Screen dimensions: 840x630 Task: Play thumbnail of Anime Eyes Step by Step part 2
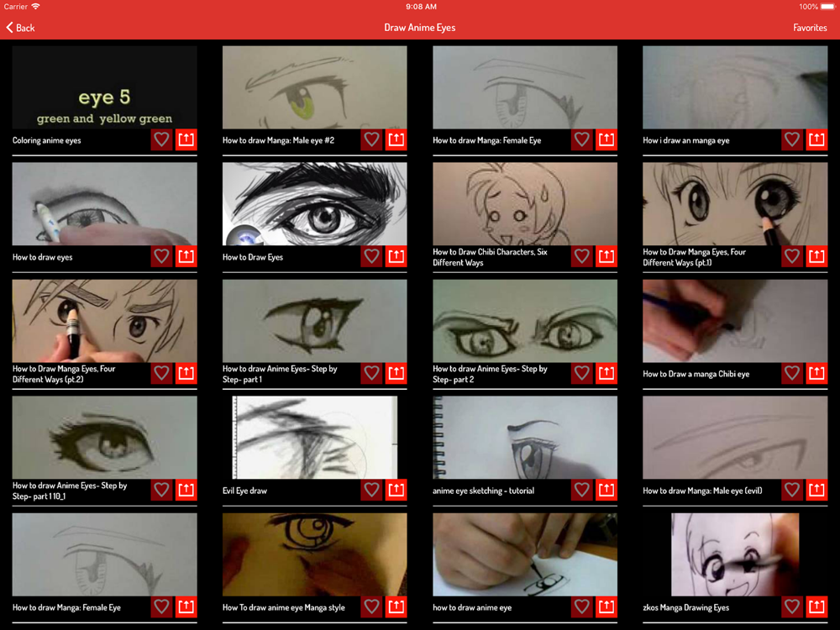coord(525,320)
